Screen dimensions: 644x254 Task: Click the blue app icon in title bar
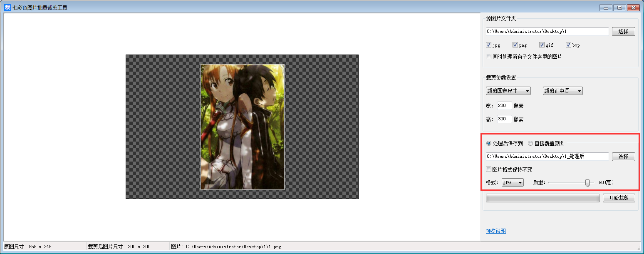click(x=7, y=7)
